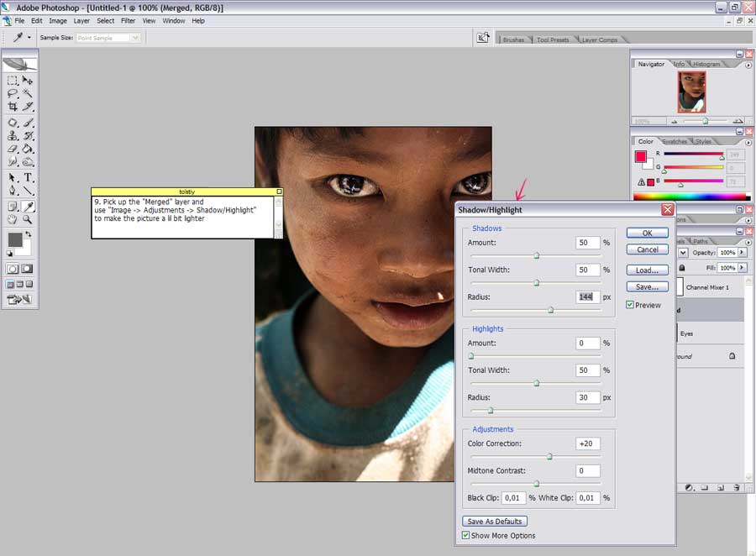Select the Crop tool
The height and width of the screenshot is (556, 756).
click(13, 107)
